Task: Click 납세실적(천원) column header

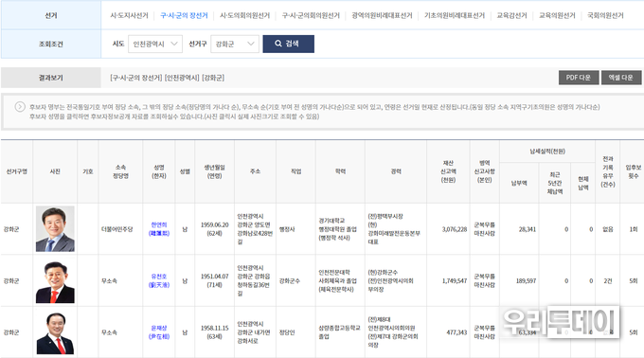Action: pos(547,152)
